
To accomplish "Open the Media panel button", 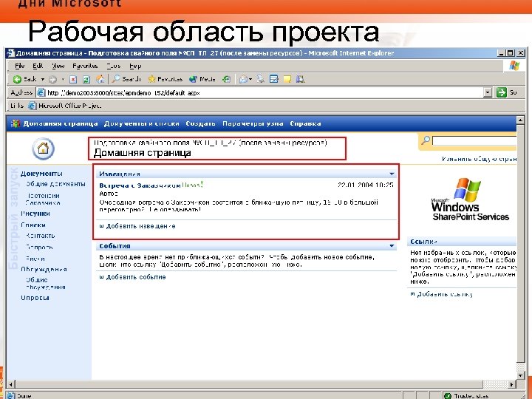I will pyautogui.click(x=202, y=79).
